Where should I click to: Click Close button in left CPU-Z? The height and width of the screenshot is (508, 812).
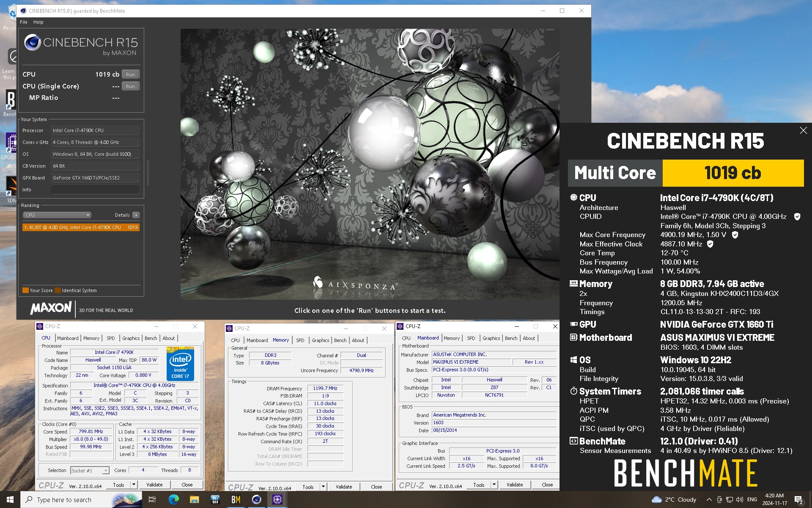(187, 485)
